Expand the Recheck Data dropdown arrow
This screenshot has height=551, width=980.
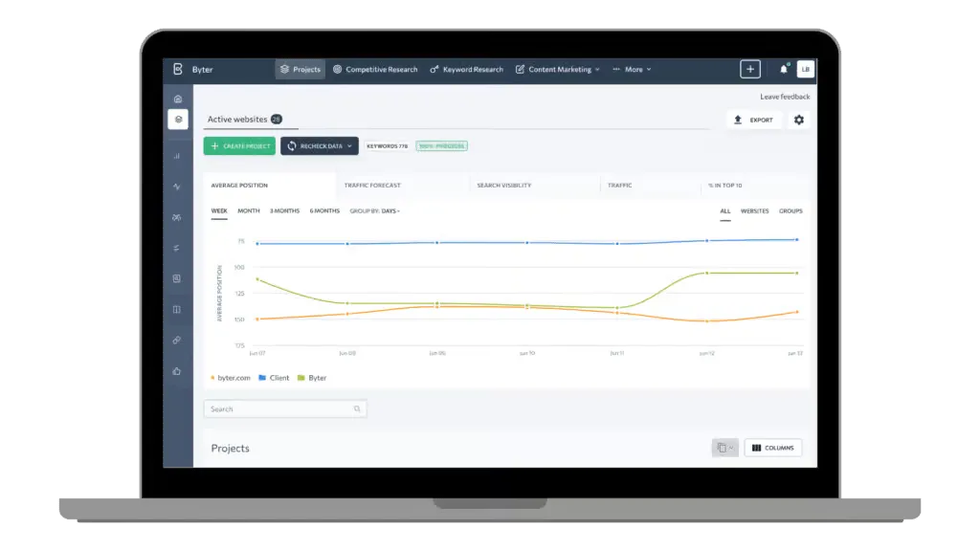[x=349, y=146]
